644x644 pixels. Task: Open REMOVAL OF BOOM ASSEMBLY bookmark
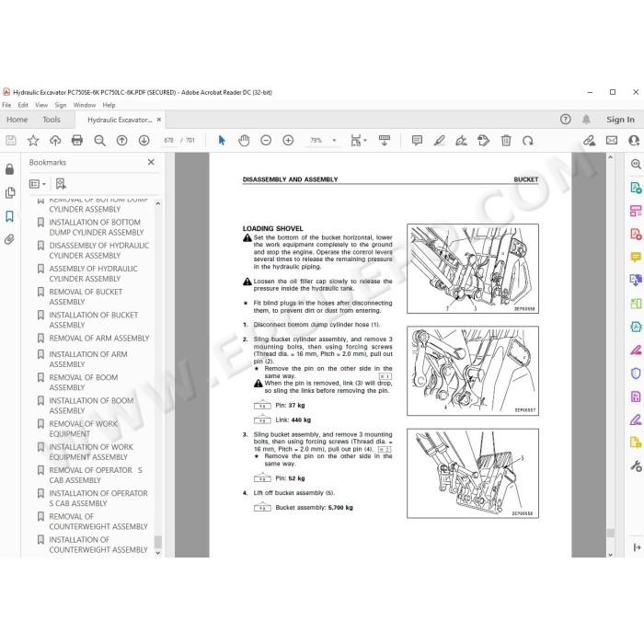point(84,383)
